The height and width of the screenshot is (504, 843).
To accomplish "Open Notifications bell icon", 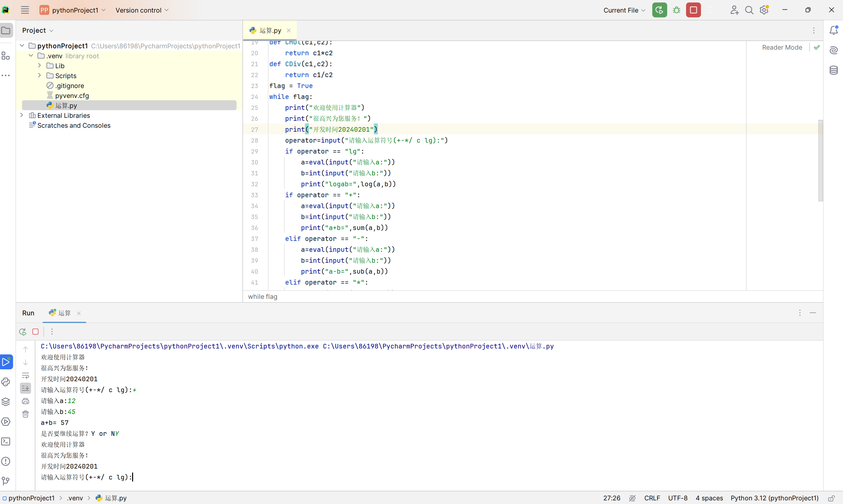I will [x=833, y=30].
